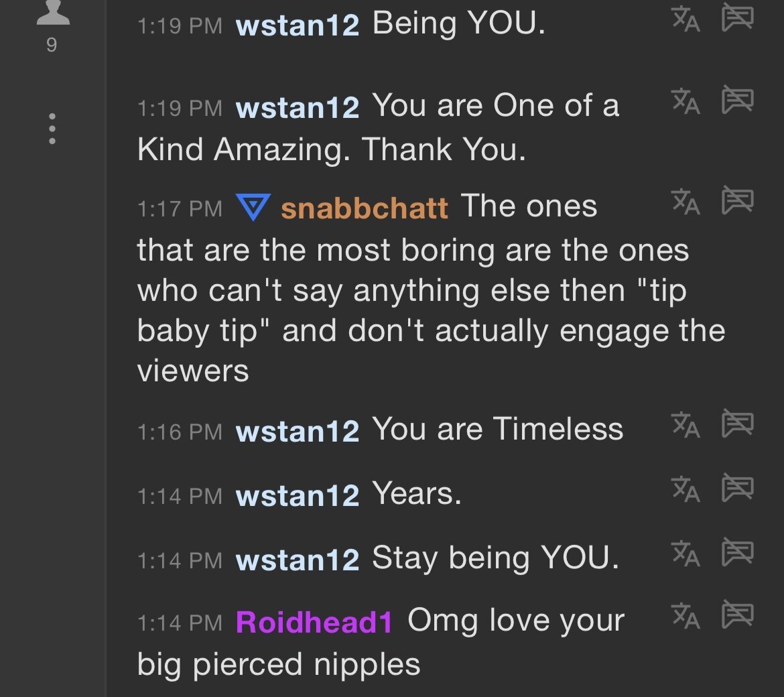Translate the "You are Timeless" message
Viewport: 784px width, 697px height.
point(686,425)
